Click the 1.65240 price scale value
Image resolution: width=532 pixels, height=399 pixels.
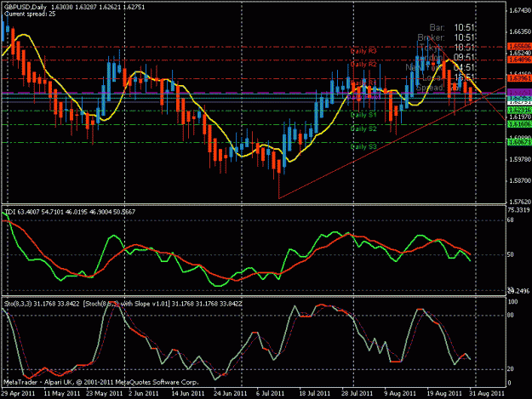click(519, 53)
